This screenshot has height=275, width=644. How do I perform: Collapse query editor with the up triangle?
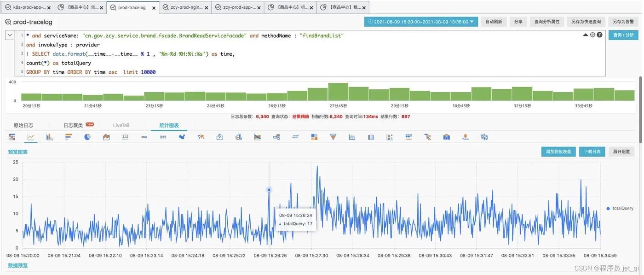click(586, 35)
